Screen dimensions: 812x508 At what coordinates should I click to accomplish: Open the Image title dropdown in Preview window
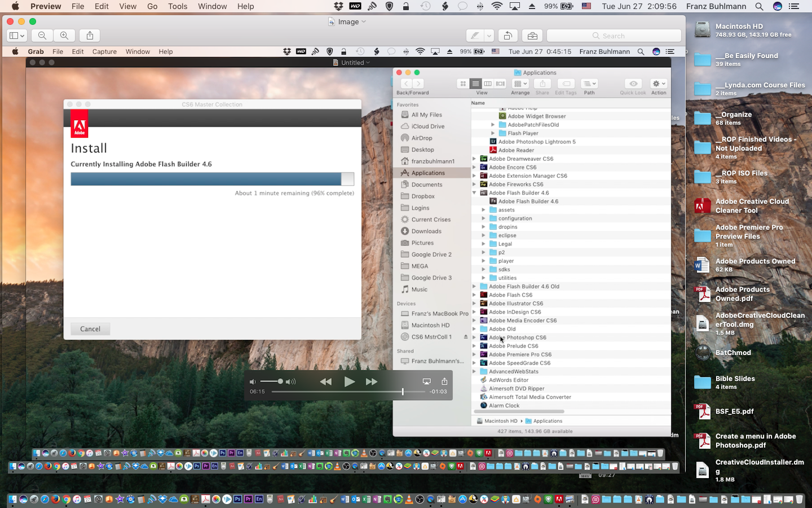point(352,21)
